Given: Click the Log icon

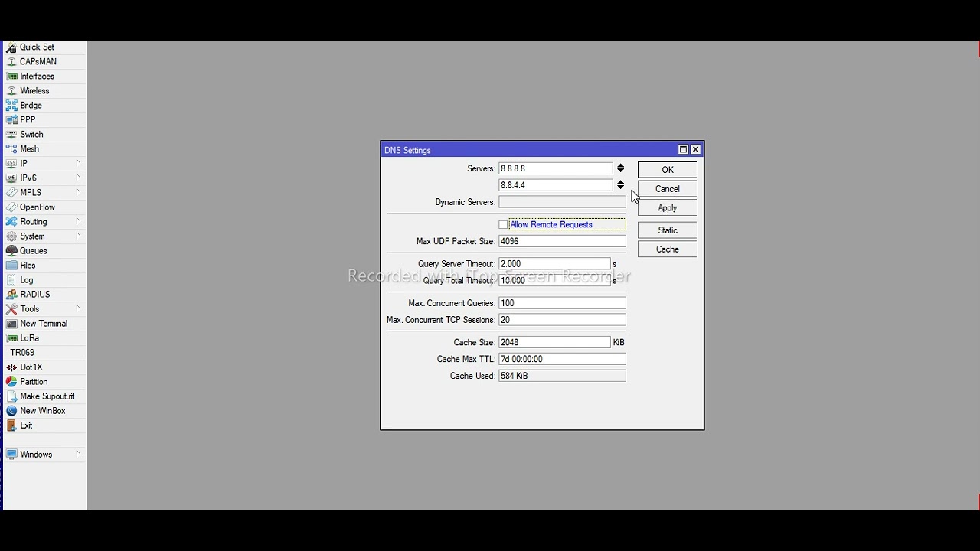Looking at the screenshot, I should 11,280.
